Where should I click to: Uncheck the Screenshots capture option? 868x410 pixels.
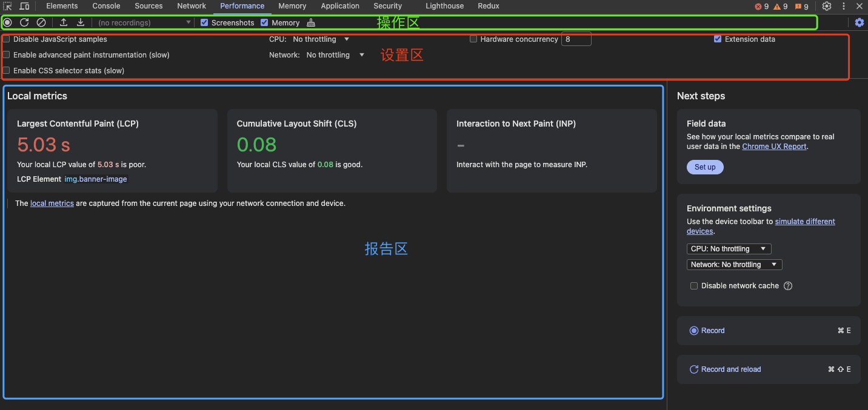coord(204,22)
